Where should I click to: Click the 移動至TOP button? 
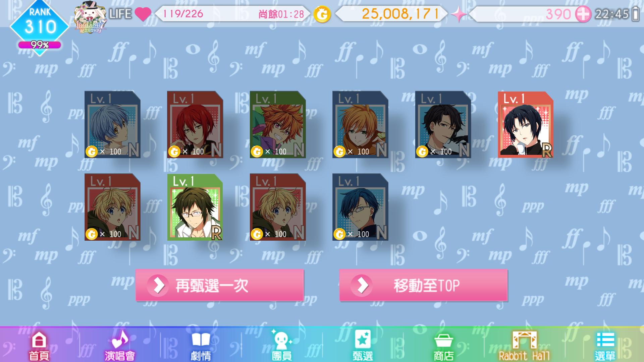(423, 285)
